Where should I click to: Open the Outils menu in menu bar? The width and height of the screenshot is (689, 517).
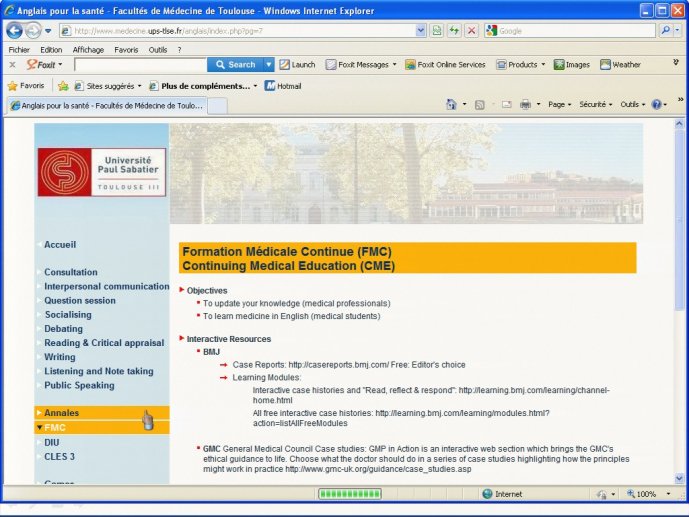click(158, 50)
